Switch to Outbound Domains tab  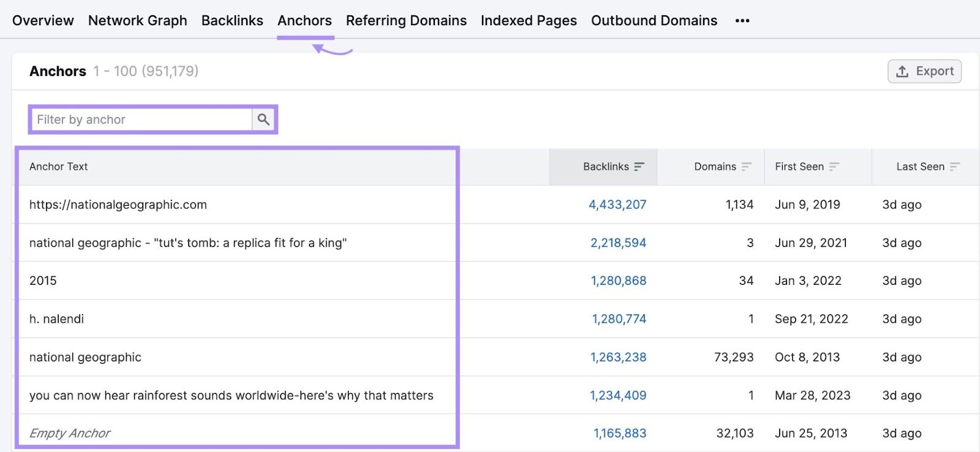[654, 21]
